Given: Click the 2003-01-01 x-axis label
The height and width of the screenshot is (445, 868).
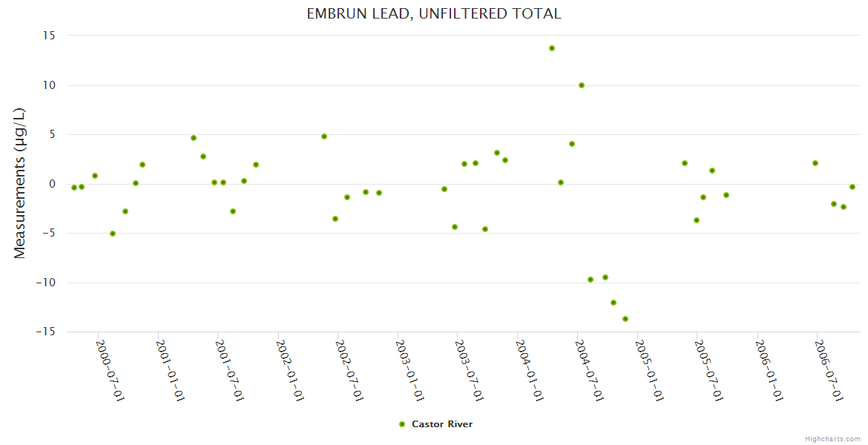Looking at the screenshot, I should [410, 369].
